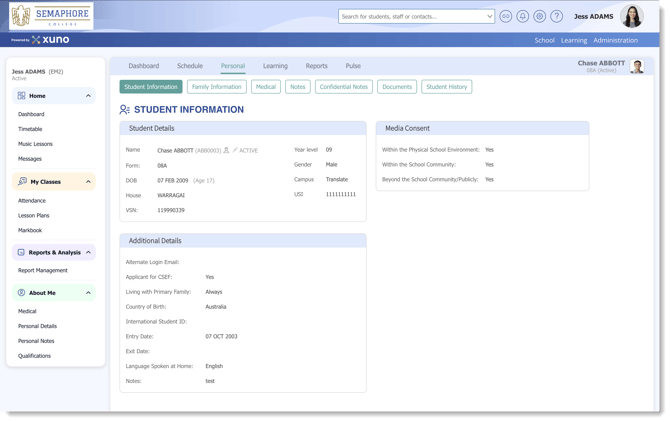The width and height of the screenshot is (670, 422).
Task: Open the notifications bell icon
Action: tap(522, 17)
